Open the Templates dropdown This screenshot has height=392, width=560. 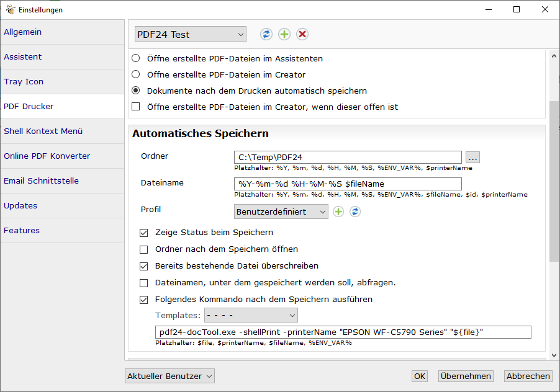pyautogui.click(x=251, y=316)
